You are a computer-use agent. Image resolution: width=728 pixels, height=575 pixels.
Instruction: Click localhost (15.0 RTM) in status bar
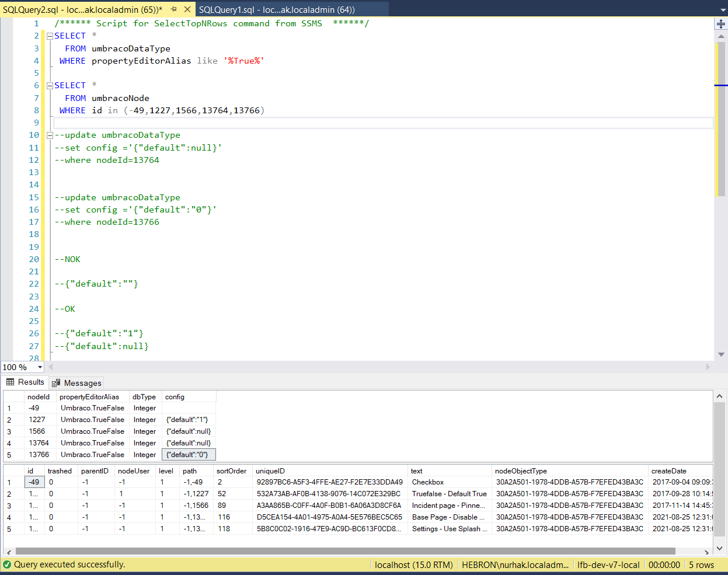414,565
